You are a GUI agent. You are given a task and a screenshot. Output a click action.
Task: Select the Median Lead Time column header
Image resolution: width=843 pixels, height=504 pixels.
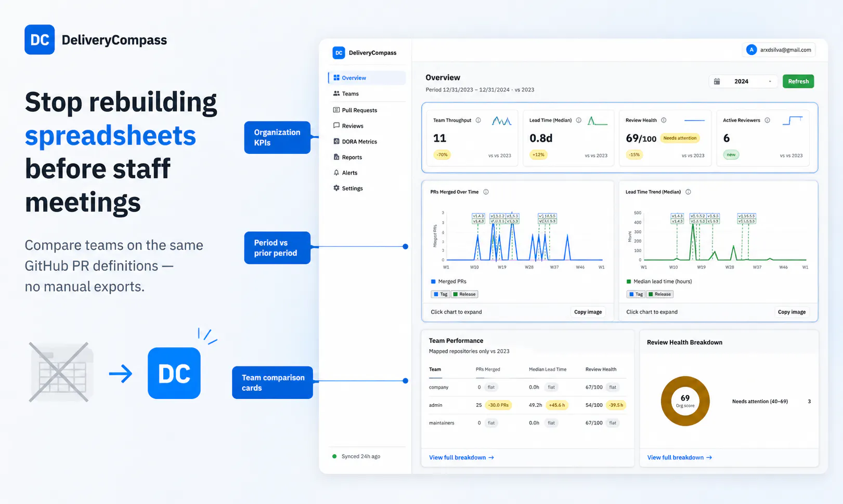click(548, 369)
